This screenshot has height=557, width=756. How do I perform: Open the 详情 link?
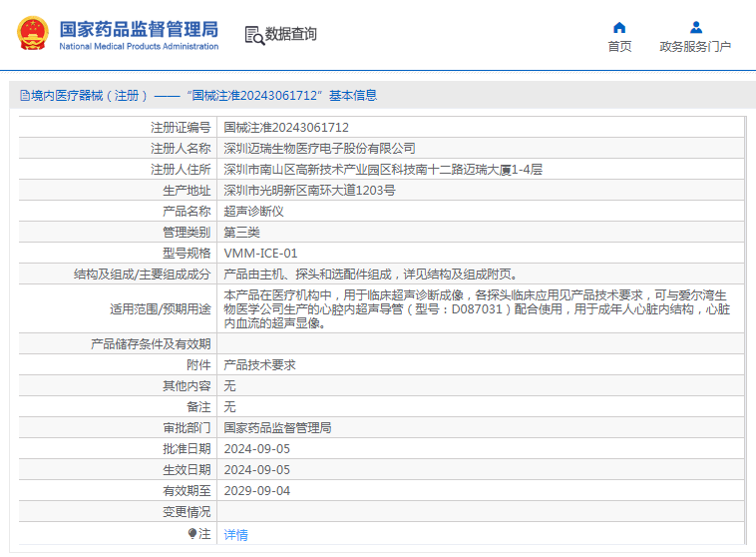[235, 534]
